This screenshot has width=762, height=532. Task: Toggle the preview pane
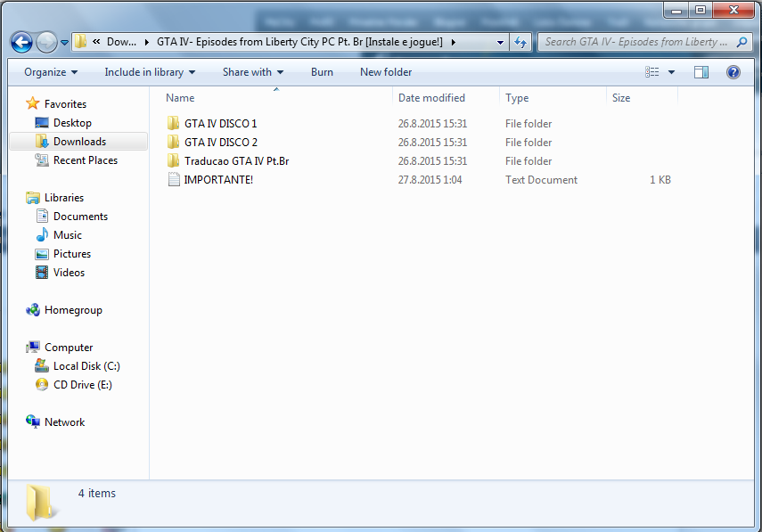pos(701,72)
